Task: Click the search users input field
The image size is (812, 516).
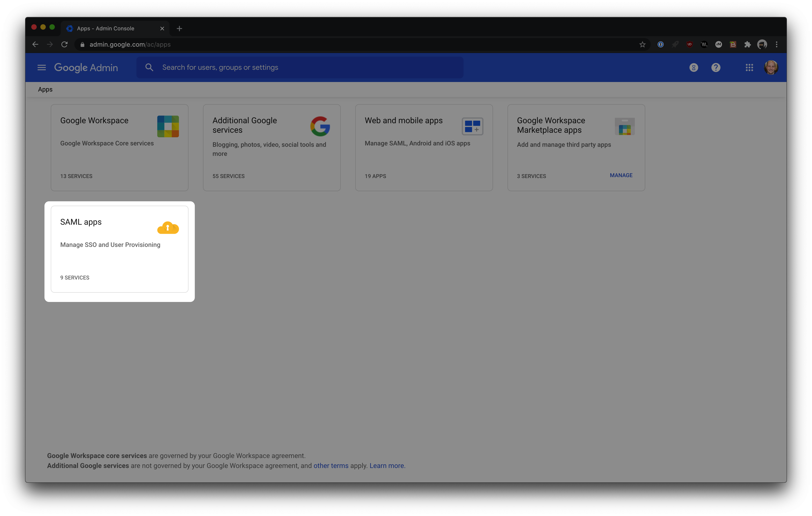Action: point(300,67)
